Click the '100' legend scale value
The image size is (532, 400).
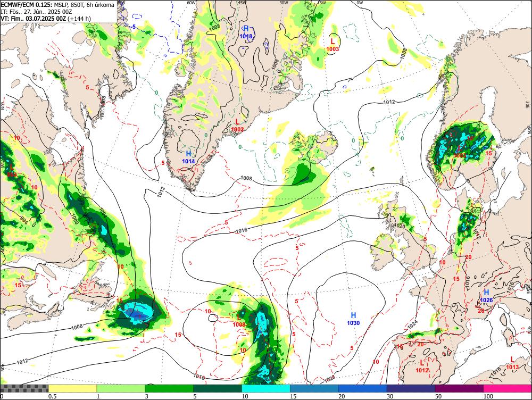pyautogui.click(x=488, y=396)
